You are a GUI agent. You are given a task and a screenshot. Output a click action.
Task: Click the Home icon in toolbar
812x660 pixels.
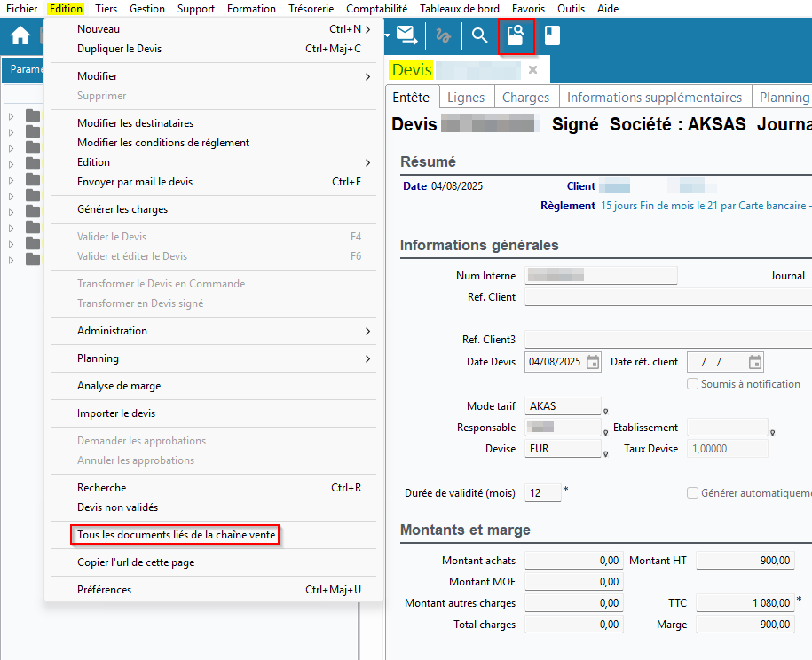click(20, 35)
